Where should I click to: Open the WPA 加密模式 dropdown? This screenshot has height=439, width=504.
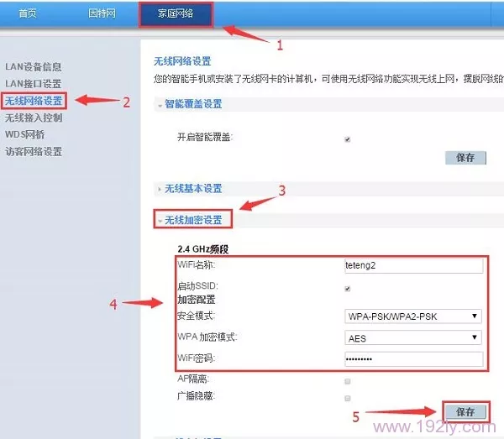point(413,337)
